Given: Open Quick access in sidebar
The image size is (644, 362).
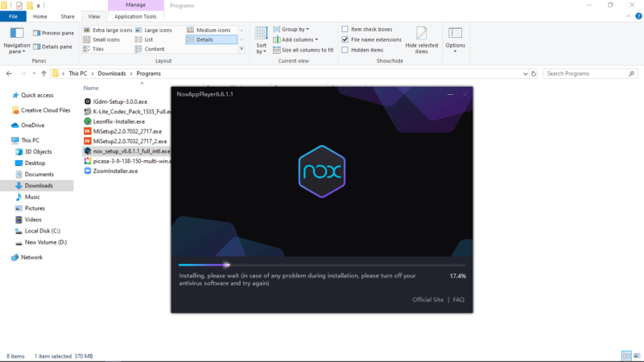Looking at the screenshot, I should point(33,95).
